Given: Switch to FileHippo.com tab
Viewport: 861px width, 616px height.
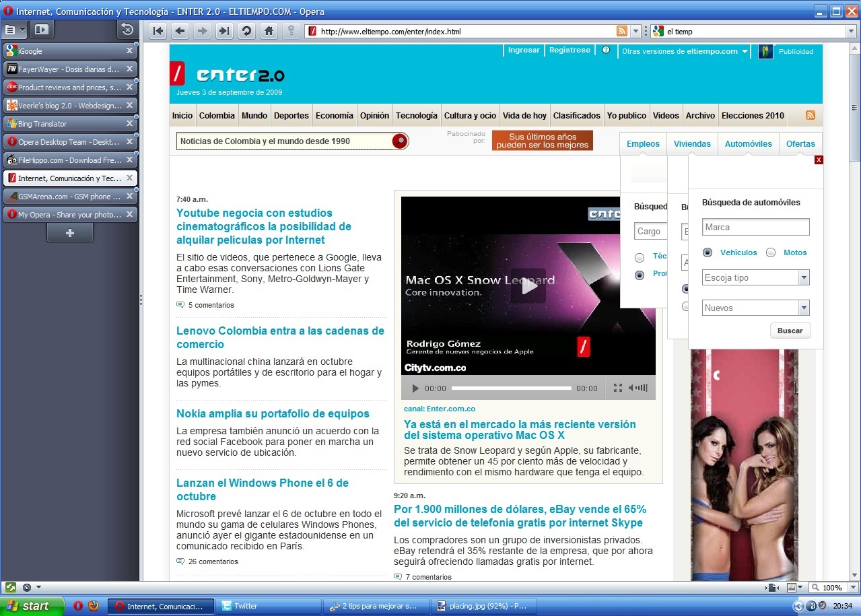Looking at the screenshot, I should point(70,160).
